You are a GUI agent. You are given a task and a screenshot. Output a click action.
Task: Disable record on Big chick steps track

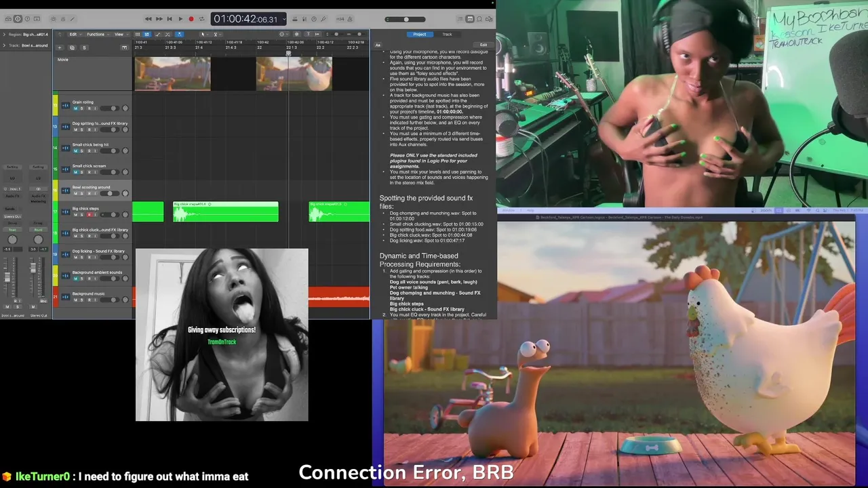(89, 214)
